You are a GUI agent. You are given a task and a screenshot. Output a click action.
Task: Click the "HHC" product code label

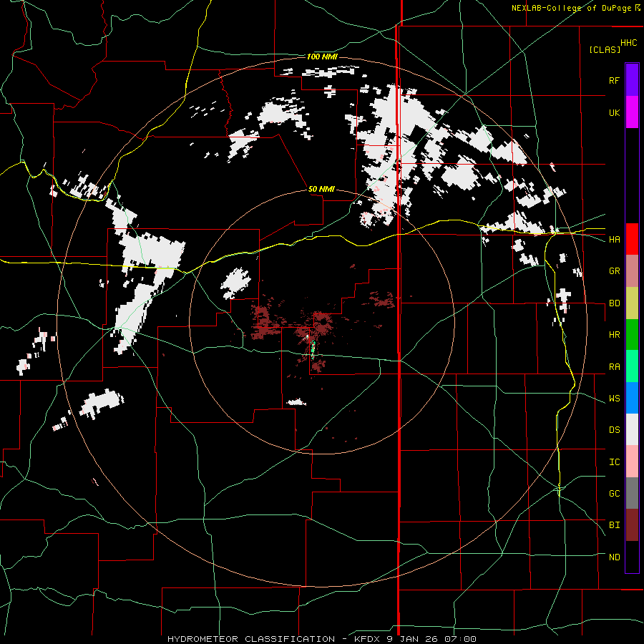pyautogui.click(x=628, y=43)
